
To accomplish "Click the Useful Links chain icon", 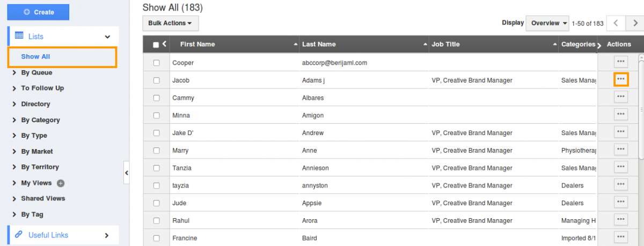I will coord(19,235).
